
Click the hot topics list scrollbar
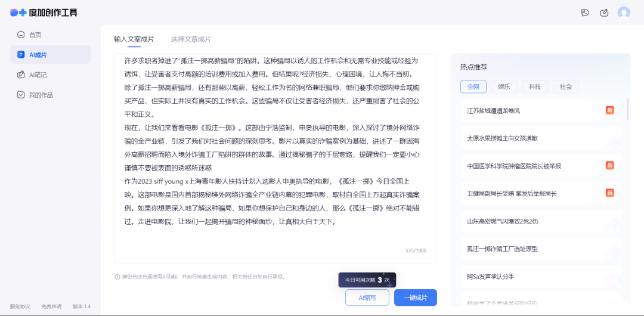click(627, 109)
